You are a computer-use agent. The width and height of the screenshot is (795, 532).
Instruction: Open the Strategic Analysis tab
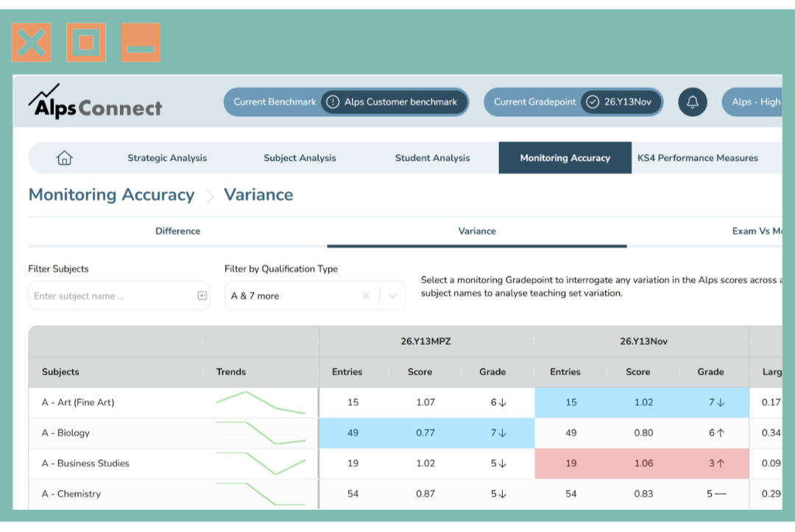167,157
